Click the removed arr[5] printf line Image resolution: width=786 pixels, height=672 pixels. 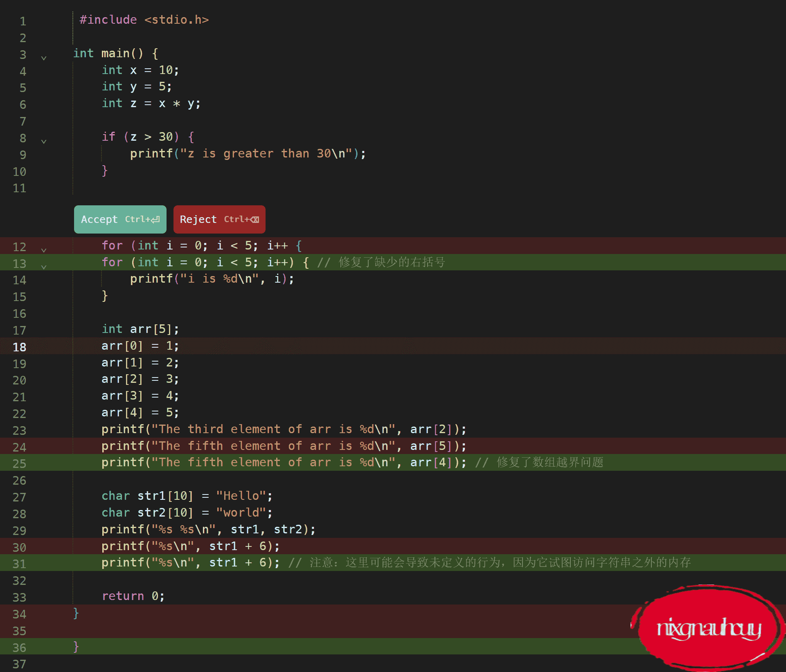coord(284,446)
